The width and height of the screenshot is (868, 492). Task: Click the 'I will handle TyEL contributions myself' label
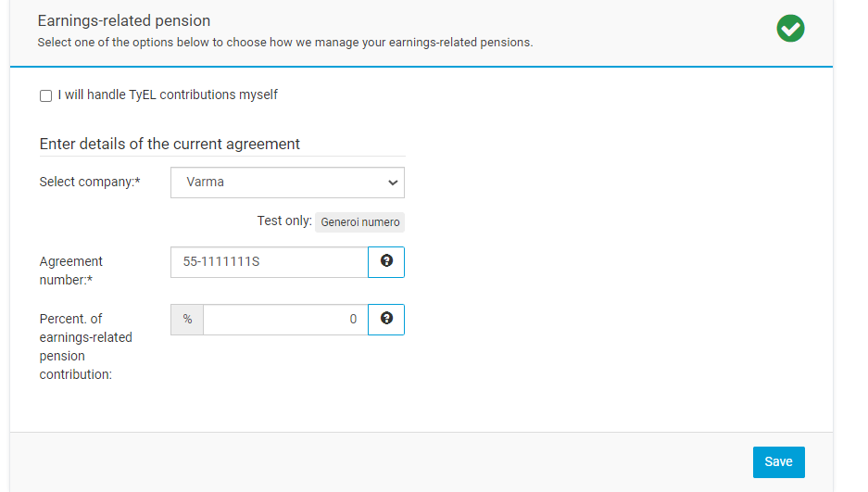tap(168, 95)
